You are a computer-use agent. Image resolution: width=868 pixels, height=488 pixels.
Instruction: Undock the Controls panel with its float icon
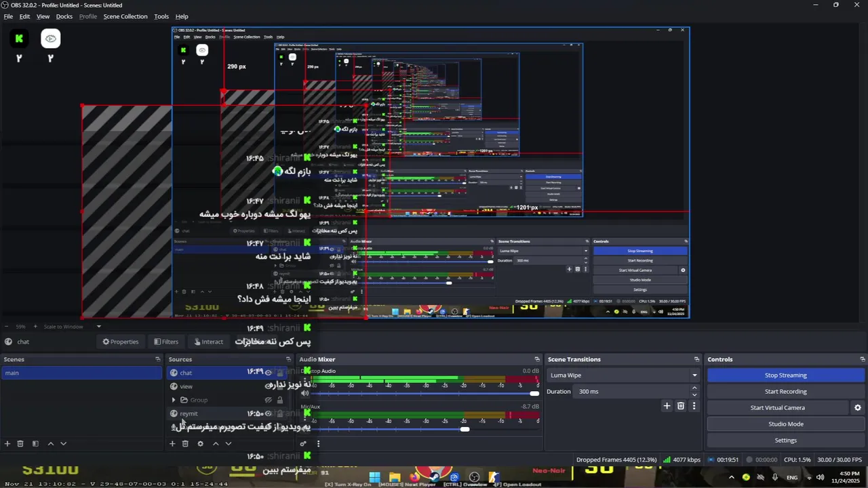[x=863, y=359]
